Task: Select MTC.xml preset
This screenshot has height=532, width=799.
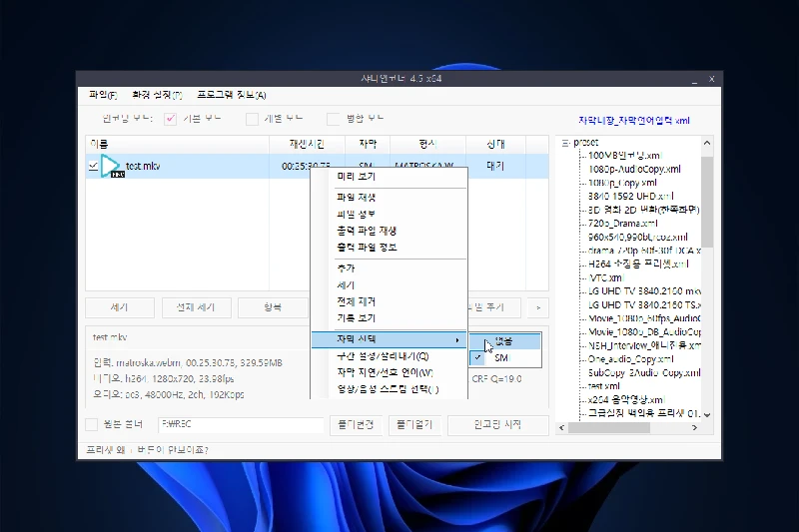Action: pyautogui.click(x=606, y=277)
